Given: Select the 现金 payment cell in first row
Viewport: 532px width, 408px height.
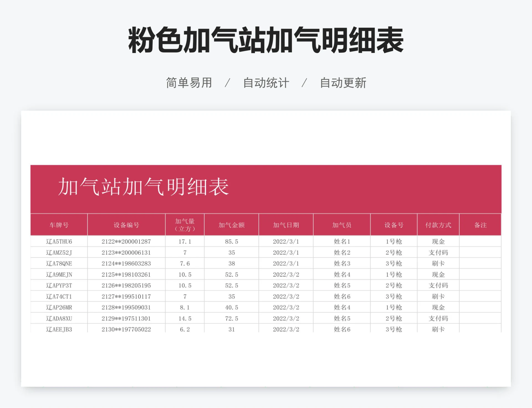Looking at the screenshot, I should tap(438, 241).
